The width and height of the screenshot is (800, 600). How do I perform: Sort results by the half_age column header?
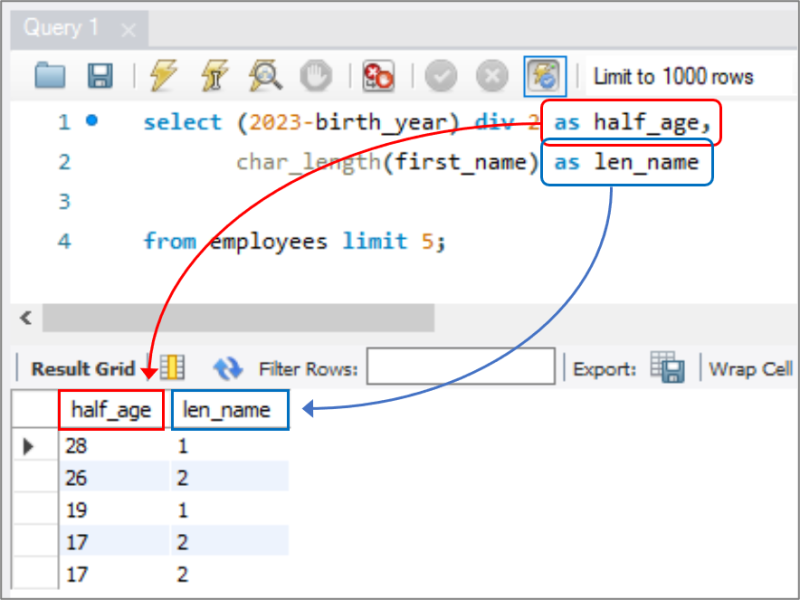tap(110, 409)
